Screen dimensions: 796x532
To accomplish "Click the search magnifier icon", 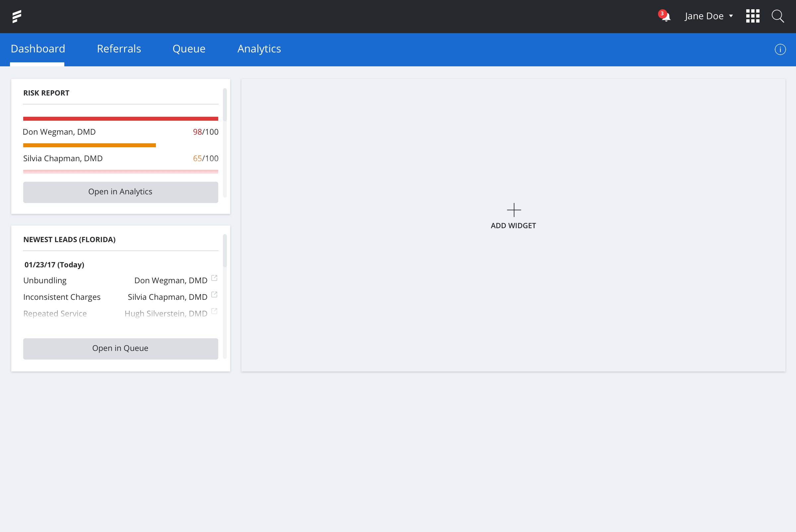I will [x=778, y=16].
